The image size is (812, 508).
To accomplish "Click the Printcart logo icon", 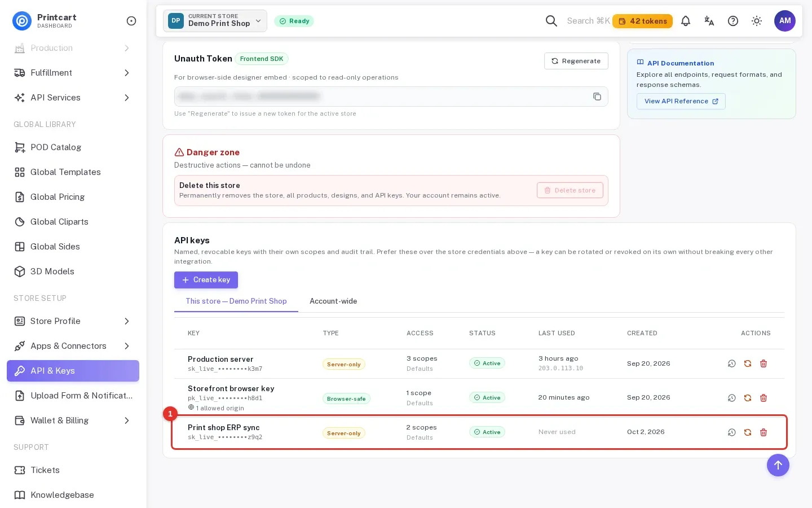I will tap(22, 21).
